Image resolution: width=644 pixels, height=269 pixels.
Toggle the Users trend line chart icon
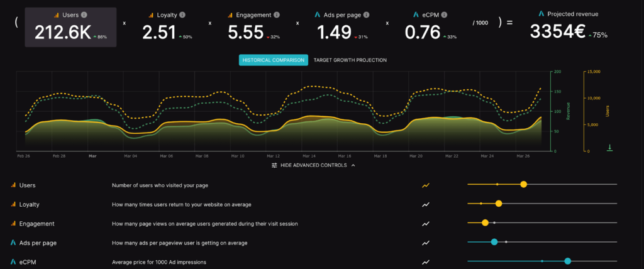click(x=426, y=185)
